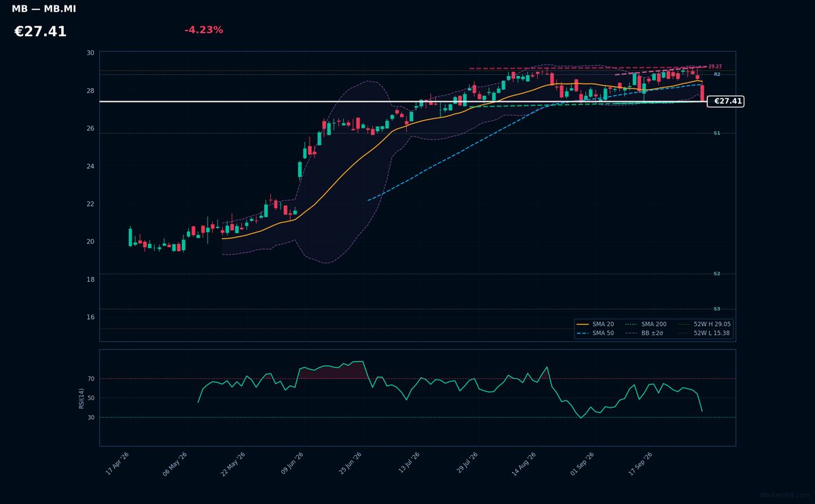Click the 30 price axis label
Image resolution: width=815 pixels, height=504 pixels.
90,53
